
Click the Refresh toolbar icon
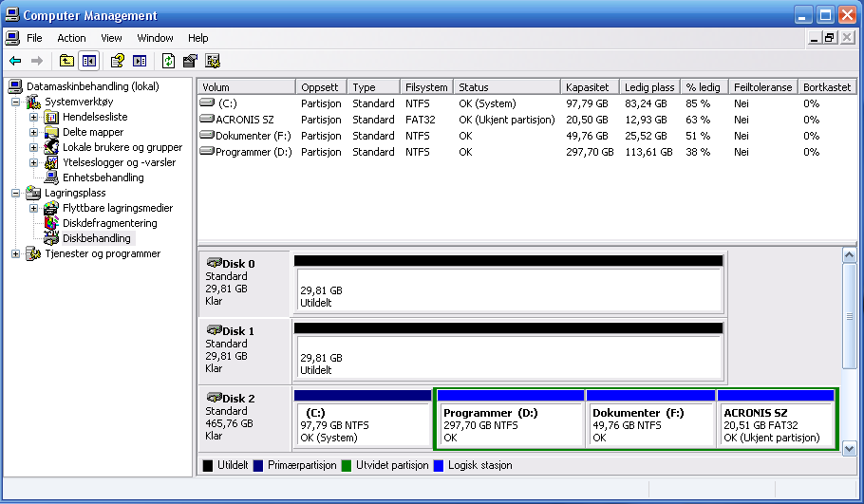(169, 61)
